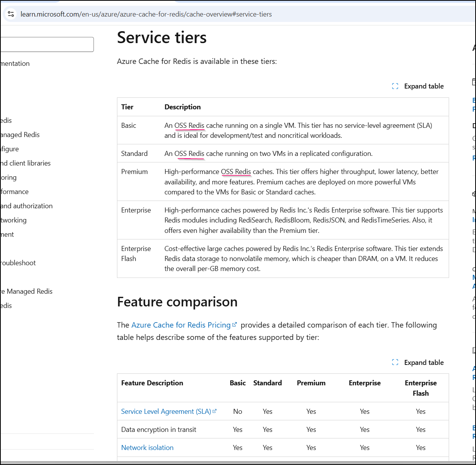Viewport: 476px width, 465px height.
Task: Click the "Standard" tier cell in the Service tiers table
Action: tap(134, 154)
